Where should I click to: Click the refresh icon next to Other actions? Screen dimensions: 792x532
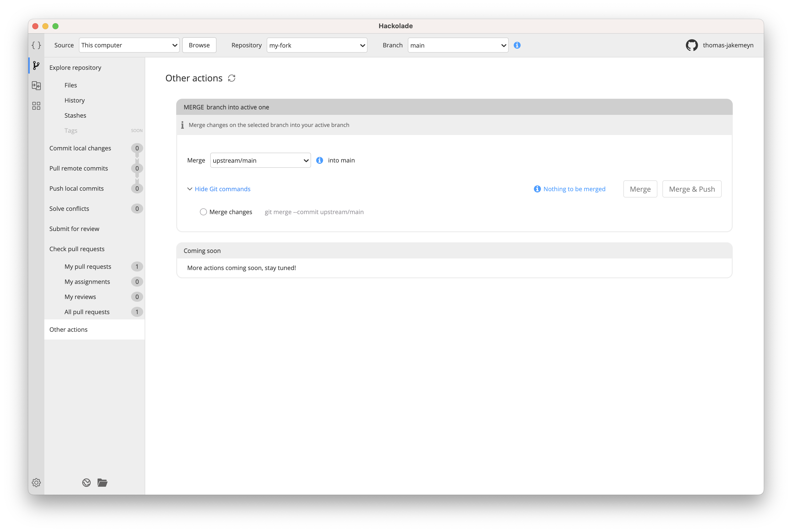pyautogui.click(x=232, y=78)
